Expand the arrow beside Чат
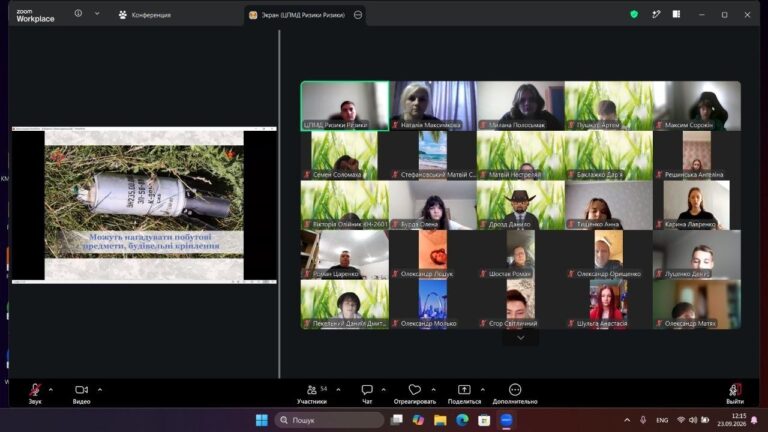 (384, 390)
